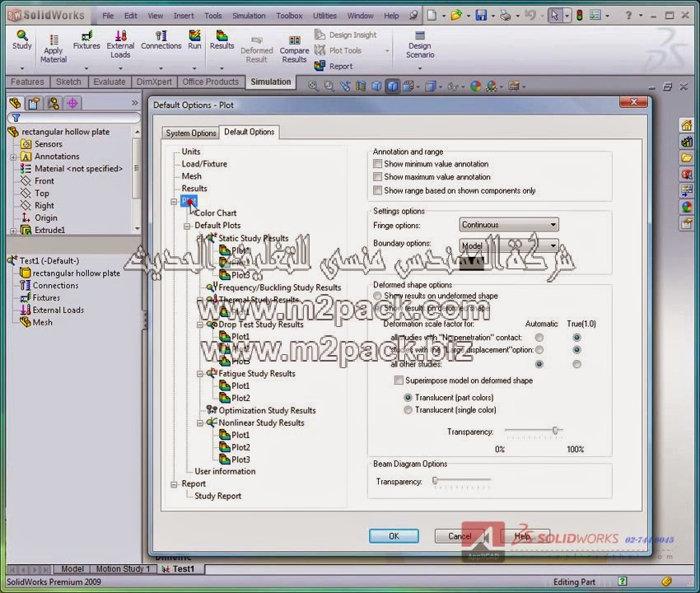Select Translucent (single color) option
The height and width of the screenshot is (593, 700).
(x=408, y=410)
